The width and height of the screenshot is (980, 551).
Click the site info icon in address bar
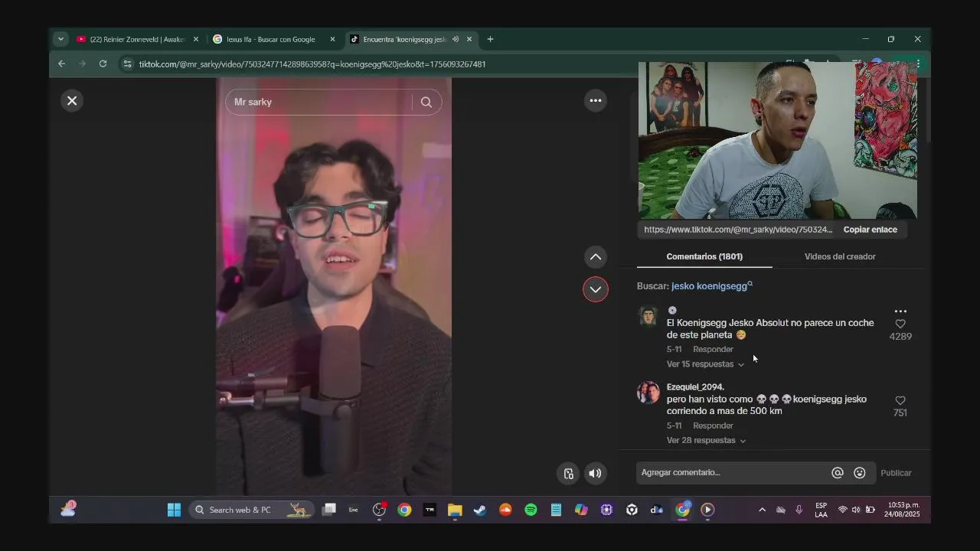128,64
